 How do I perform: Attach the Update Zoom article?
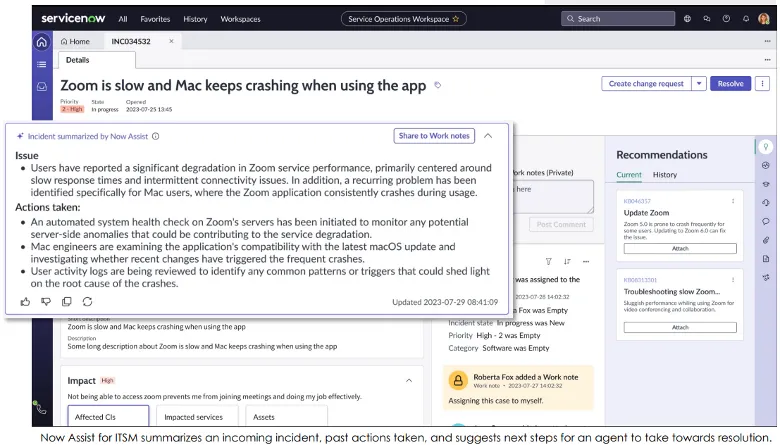click(680, 249)
